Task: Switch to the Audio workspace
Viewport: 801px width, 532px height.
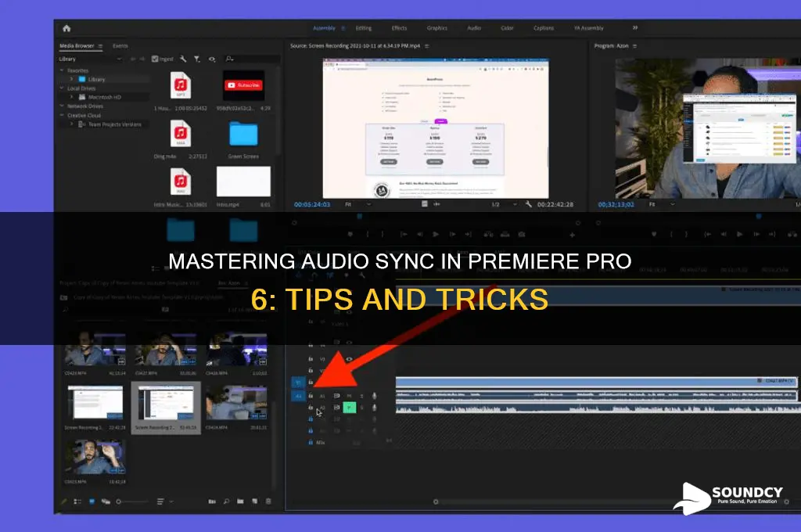Action: coord(474,28)
